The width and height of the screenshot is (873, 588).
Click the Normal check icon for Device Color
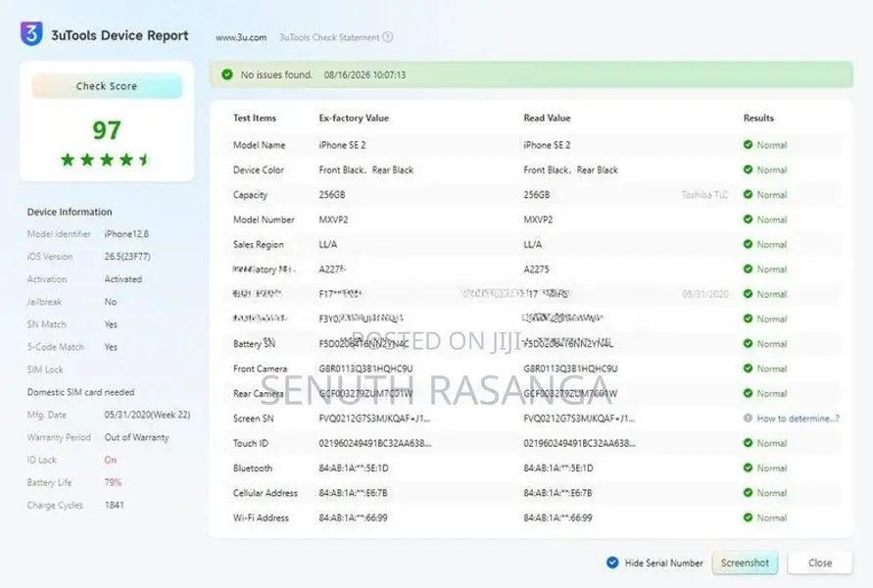(x=748, y=170)
